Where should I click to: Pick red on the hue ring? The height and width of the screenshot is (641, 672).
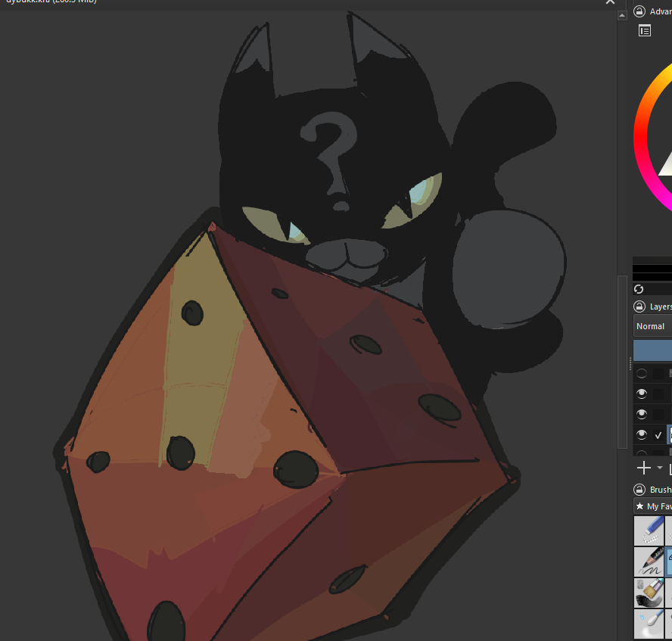point(640,138)
